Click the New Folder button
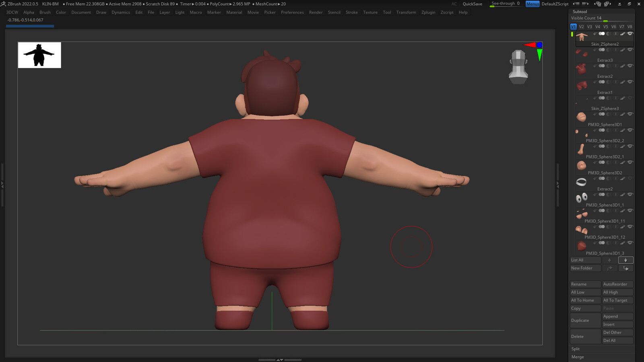Screen dimensions: 644x362 click(x=586, y=268)
